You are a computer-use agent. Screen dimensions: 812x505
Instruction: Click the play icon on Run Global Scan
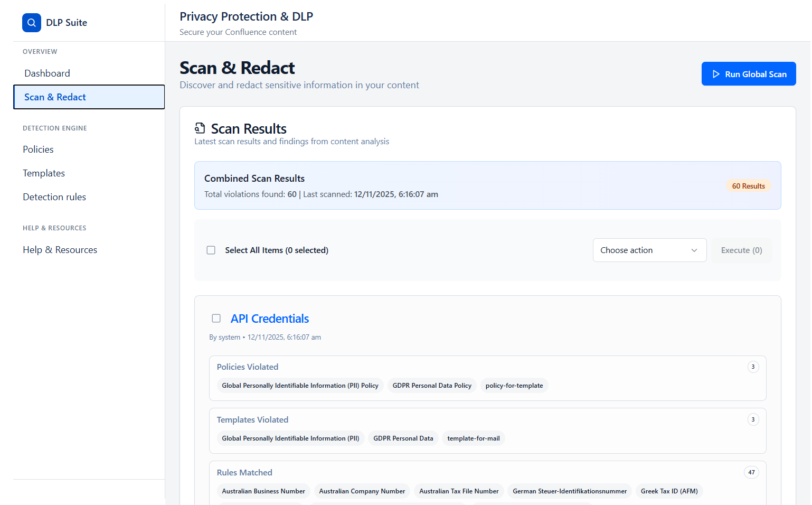pos(716,74)
